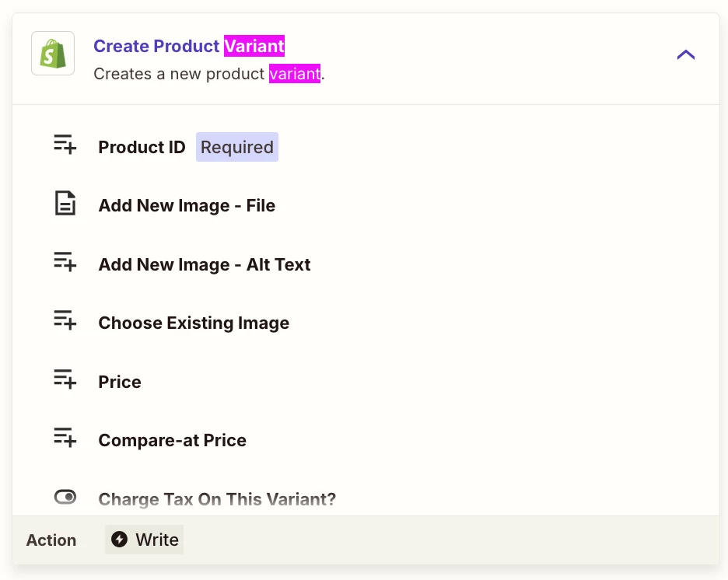Select the Add New Image - Alt Text entry
Image resolution: width=728 pixels, height=580 pixels.
[x=205, y=264]
